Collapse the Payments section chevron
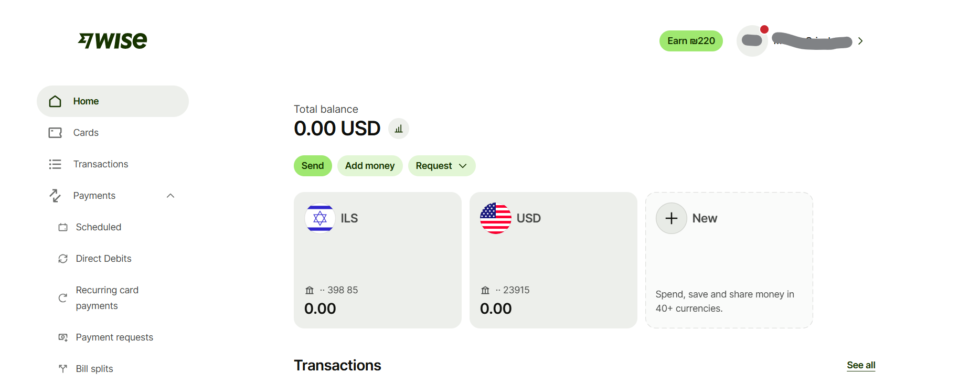 click(171, 196)
